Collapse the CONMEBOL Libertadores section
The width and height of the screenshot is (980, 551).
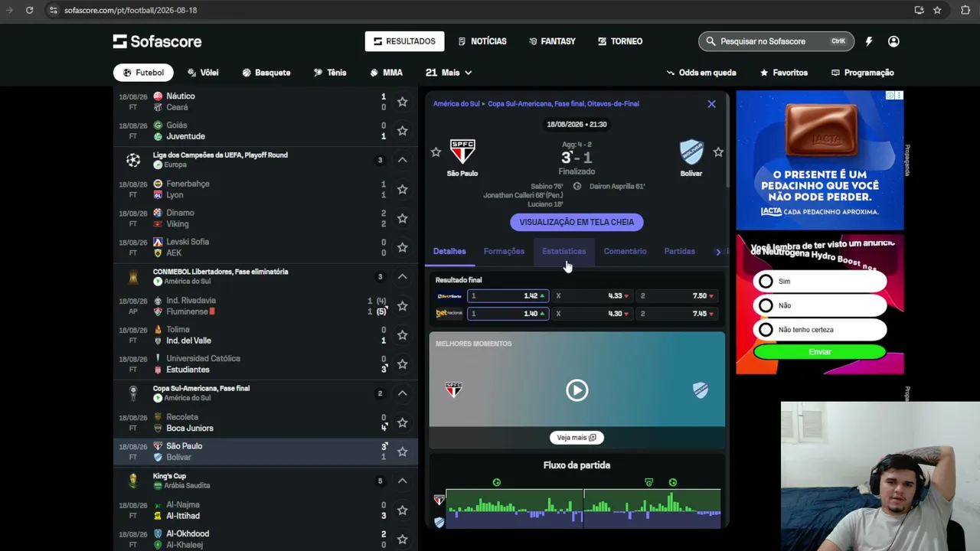click(402, 277)
